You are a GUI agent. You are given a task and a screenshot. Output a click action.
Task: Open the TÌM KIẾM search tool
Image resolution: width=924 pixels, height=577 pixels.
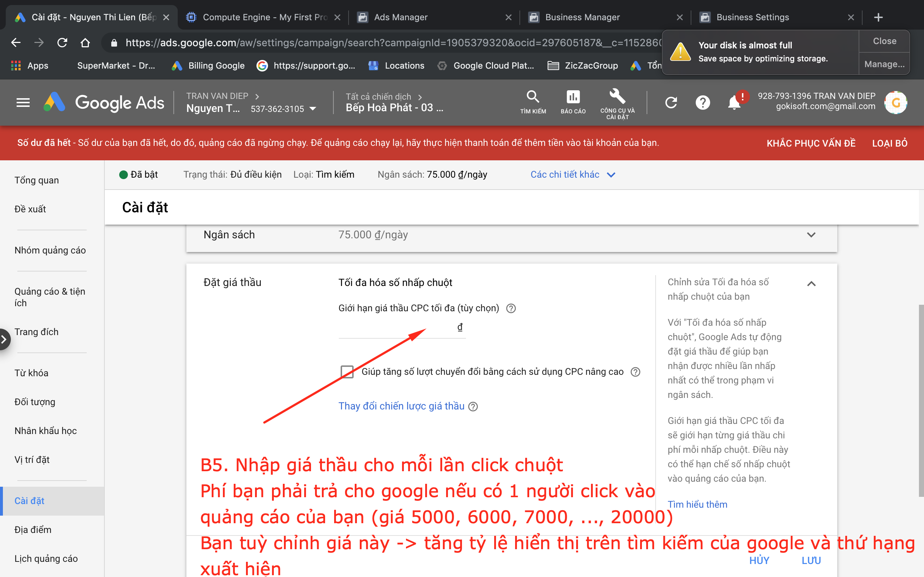click(x=533, y=102)
